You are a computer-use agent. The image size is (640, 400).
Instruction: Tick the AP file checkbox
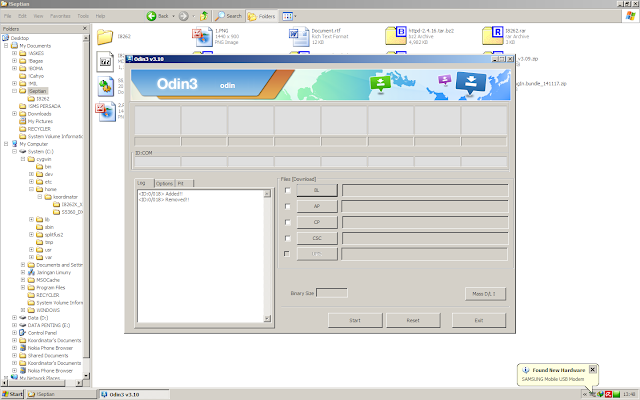(287, 206)
